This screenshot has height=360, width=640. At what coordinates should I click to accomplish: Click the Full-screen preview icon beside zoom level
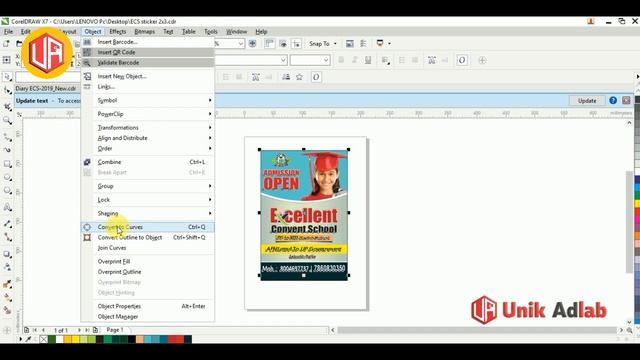pyautogui.click(x=253, y=43)
